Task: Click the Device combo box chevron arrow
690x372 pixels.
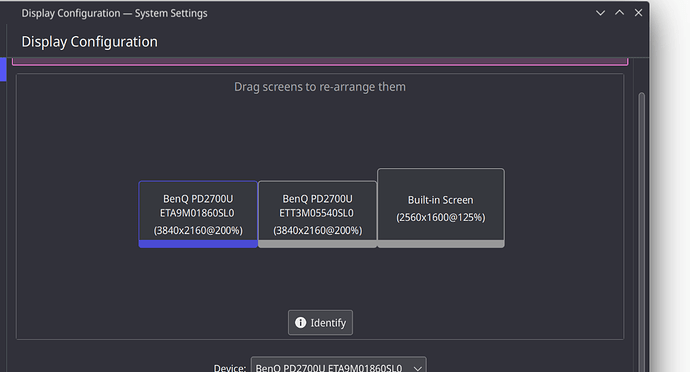Action: [417, 368]
